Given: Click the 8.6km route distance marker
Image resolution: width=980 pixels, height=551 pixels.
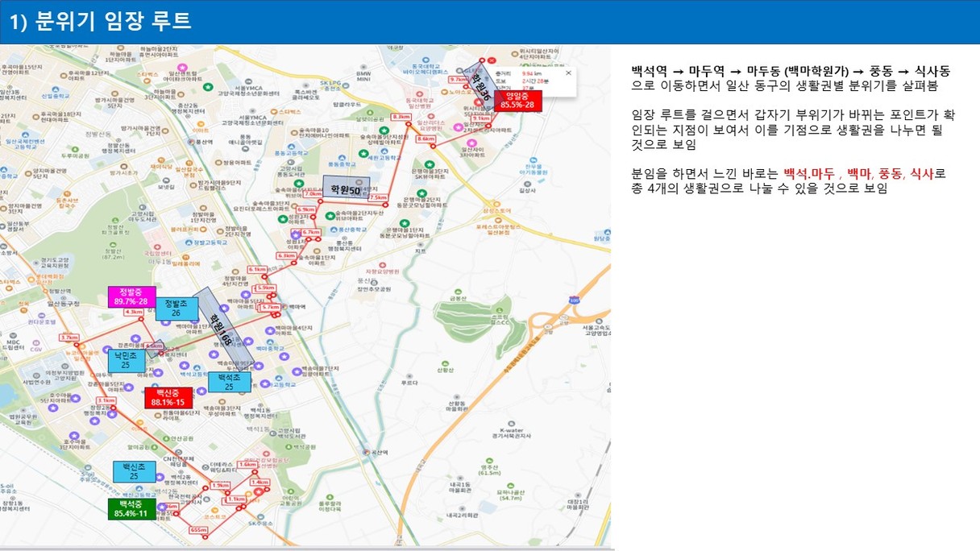Looking at the screenshot, I should click(x=426, y=139).
